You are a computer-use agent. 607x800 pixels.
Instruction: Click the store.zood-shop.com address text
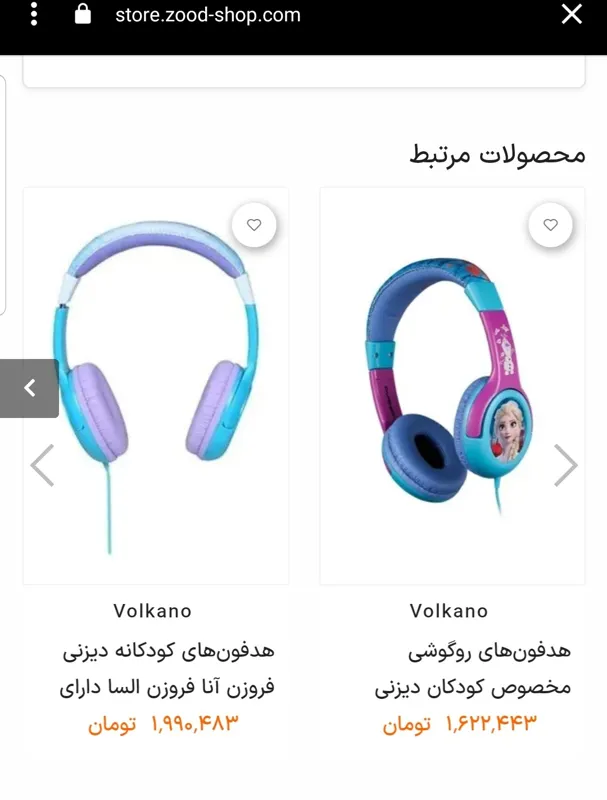click(x=208, y=15)
